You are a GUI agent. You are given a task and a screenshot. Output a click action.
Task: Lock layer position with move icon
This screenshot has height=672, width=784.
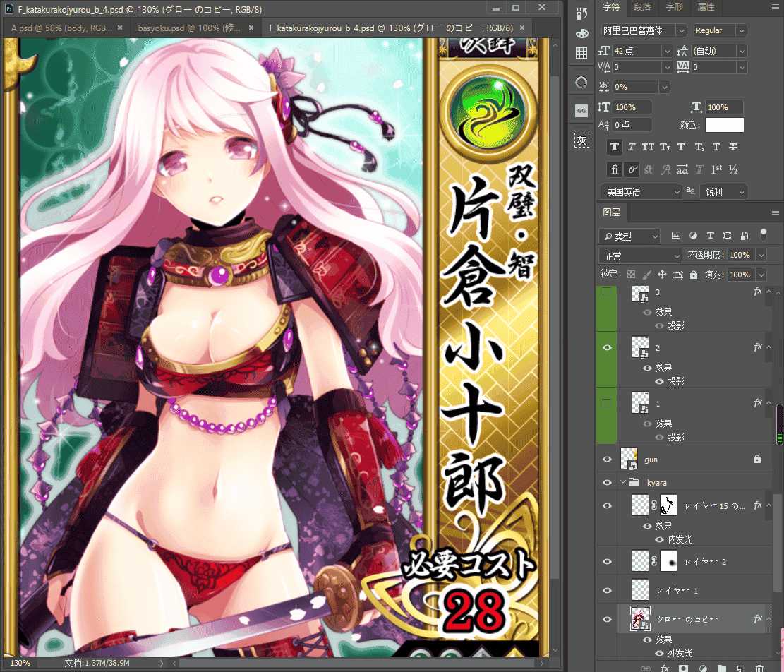[x=662, y=275]
